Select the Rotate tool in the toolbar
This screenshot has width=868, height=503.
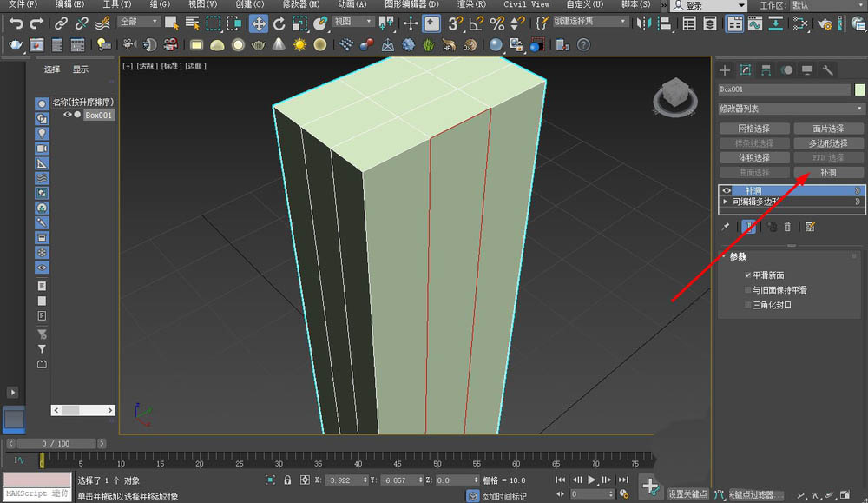(x=279, y=23)
